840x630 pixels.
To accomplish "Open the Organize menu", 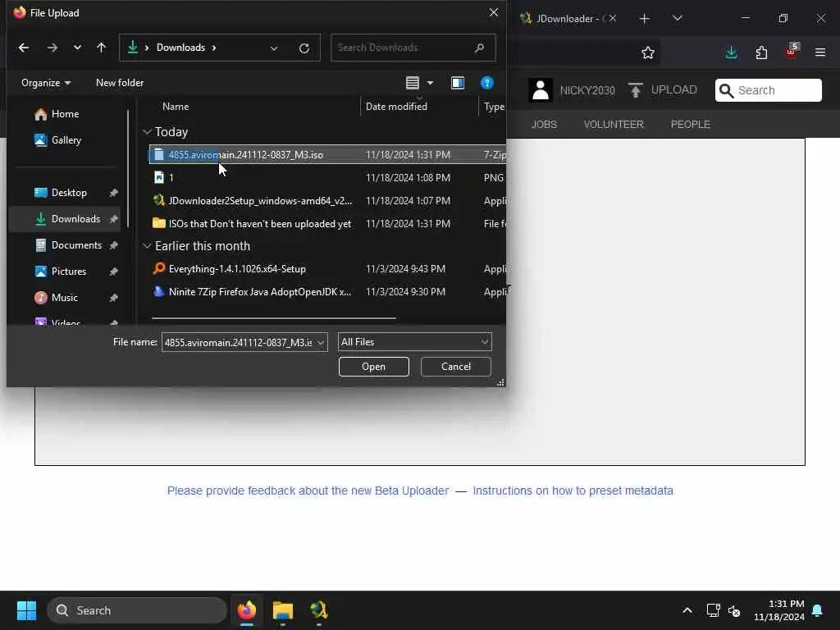I will 46,83.
